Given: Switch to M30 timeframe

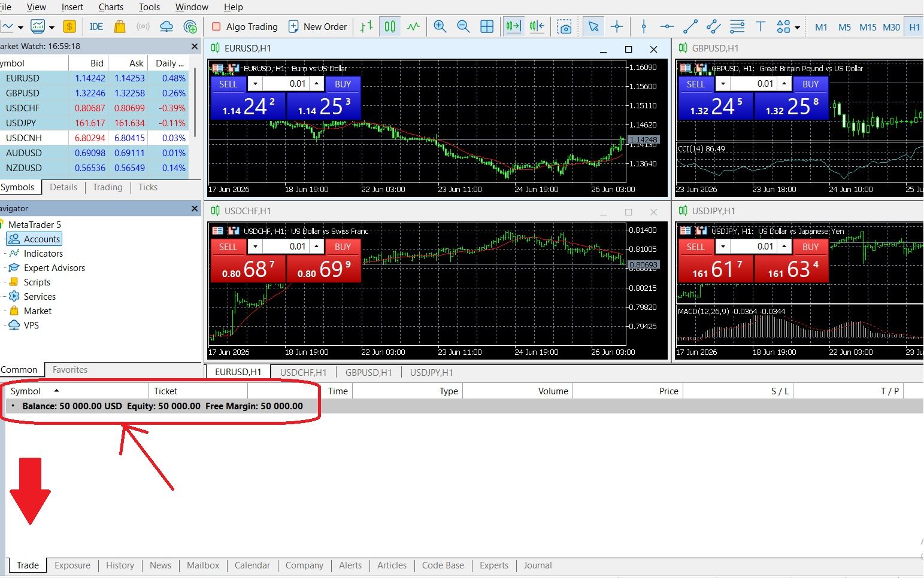Looking at the screenshot, I should (891, 27).
